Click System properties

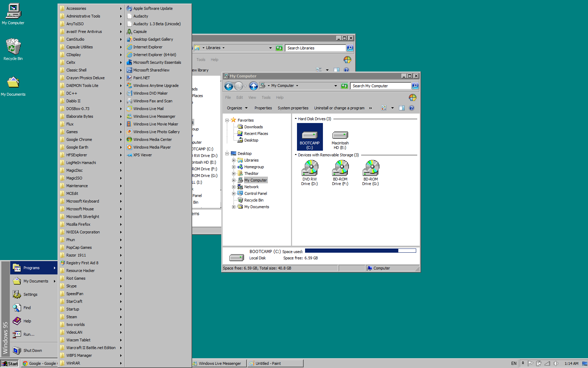coord(293,108)
